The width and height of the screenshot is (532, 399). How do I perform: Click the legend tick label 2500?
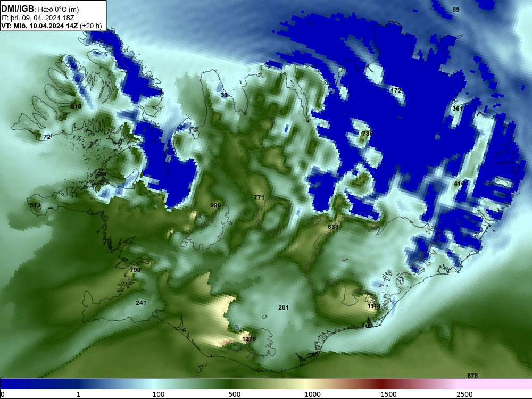point(464,394)
